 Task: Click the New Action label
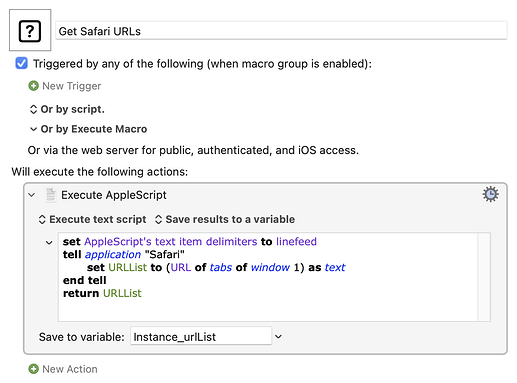(70, 369)
